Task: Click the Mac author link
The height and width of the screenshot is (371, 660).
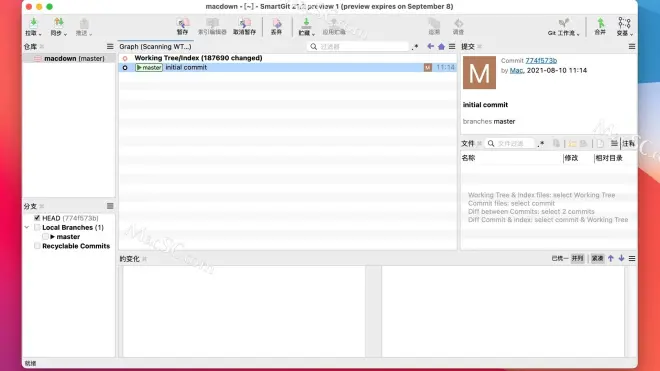Action: (x=516, y=70)
